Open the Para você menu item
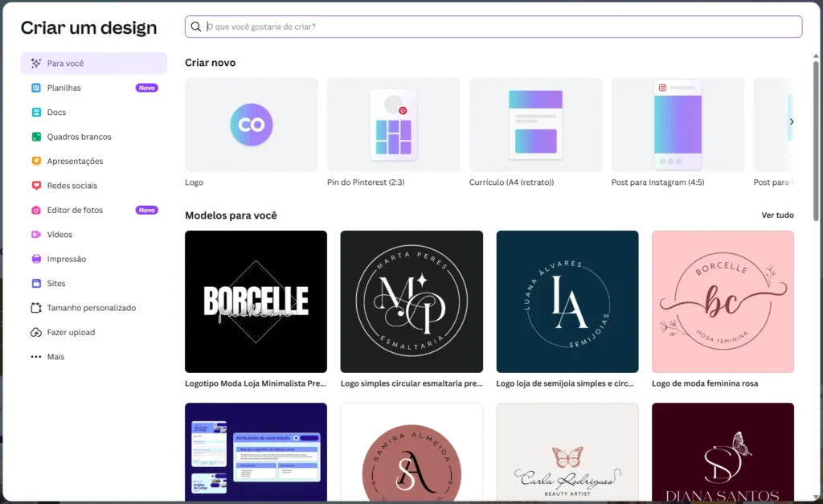 (x=94, y=64)
